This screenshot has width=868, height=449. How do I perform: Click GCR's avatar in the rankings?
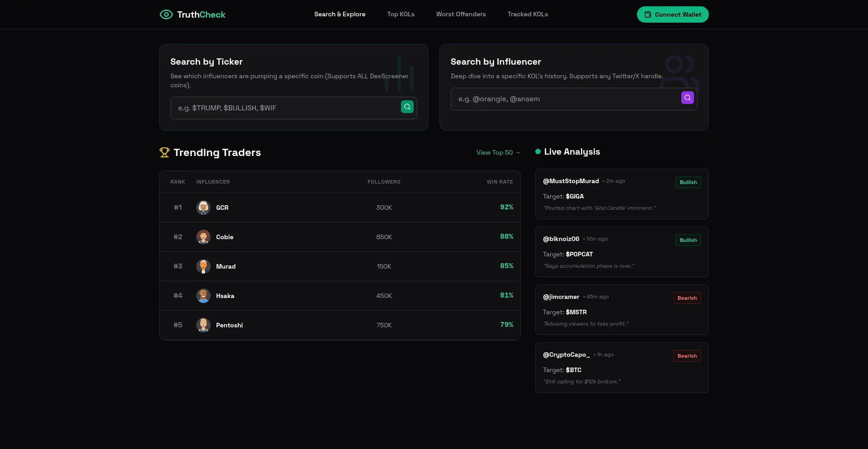pyautogui.click(x=203, y=208)
